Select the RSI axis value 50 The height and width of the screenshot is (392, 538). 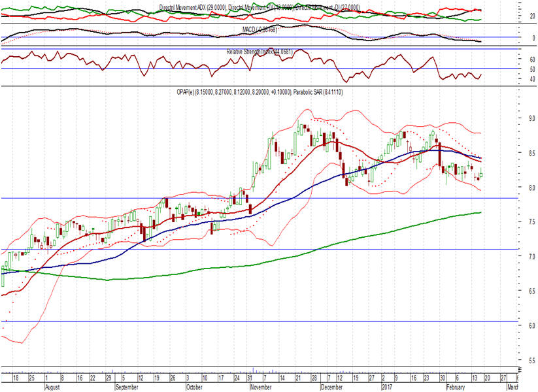pos(532,69)
